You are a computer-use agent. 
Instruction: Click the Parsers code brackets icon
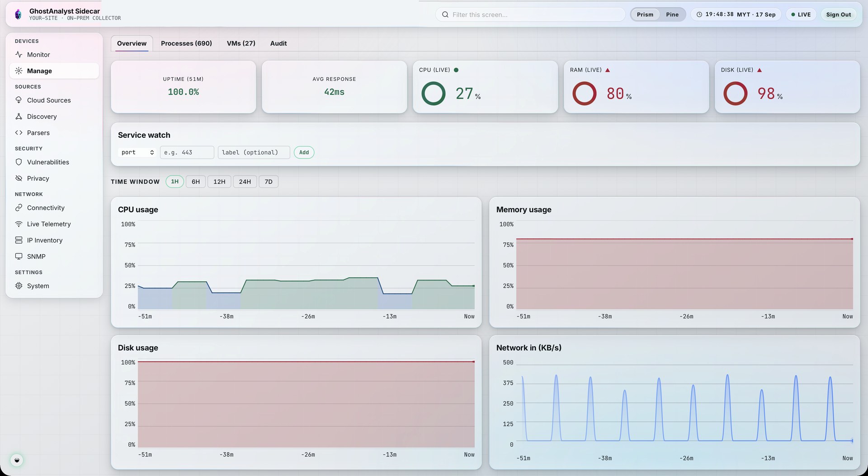click(x=19, y=133)
